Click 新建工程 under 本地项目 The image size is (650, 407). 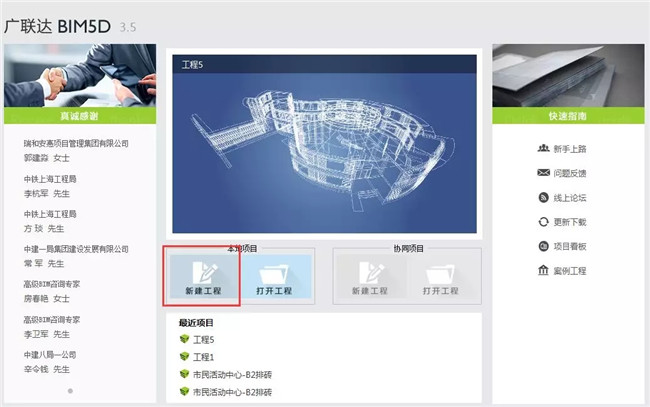click(x=203, y=276)
